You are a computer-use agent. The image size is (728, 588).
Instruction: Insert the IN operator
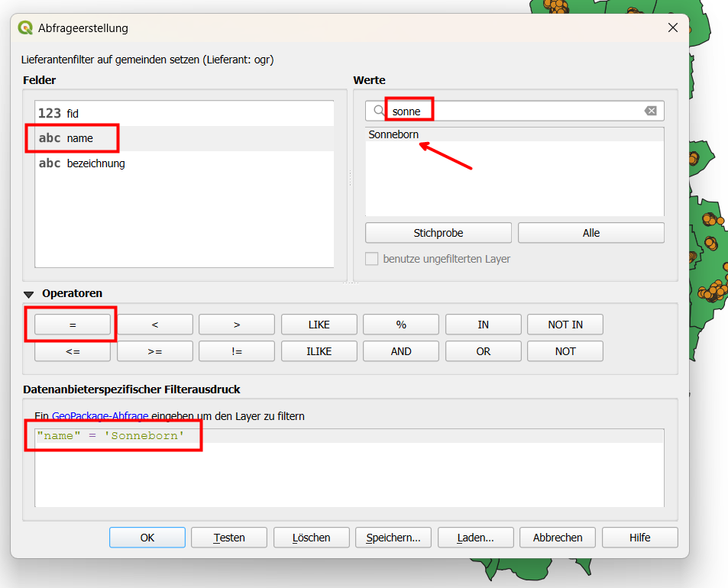click(484, 325)
